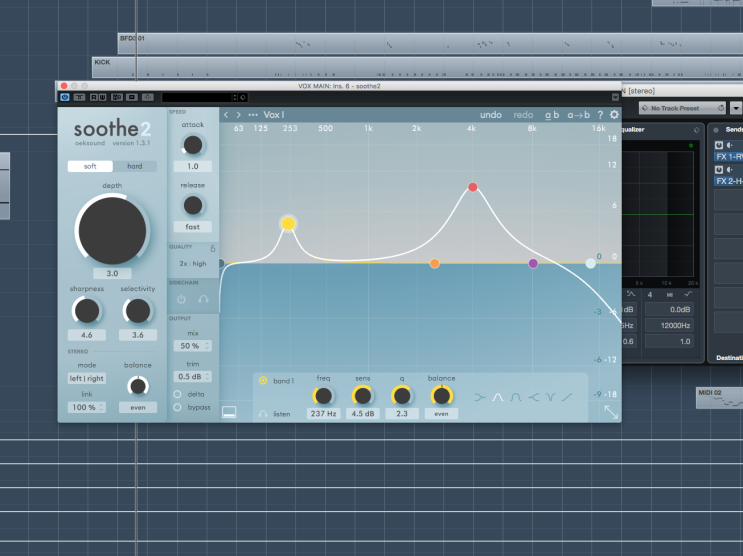Select the tilt band shape icon
The width and height of the screenshot is (743, 556).
pos(567,397)
